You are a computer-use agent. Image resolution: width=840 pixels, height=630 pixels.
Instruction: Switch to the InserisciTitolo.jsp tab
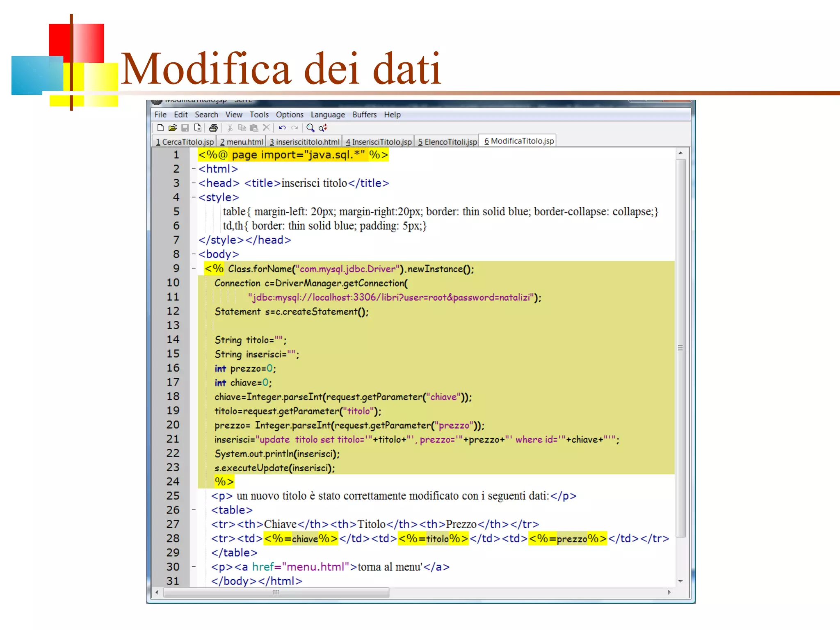coord(379,142)
